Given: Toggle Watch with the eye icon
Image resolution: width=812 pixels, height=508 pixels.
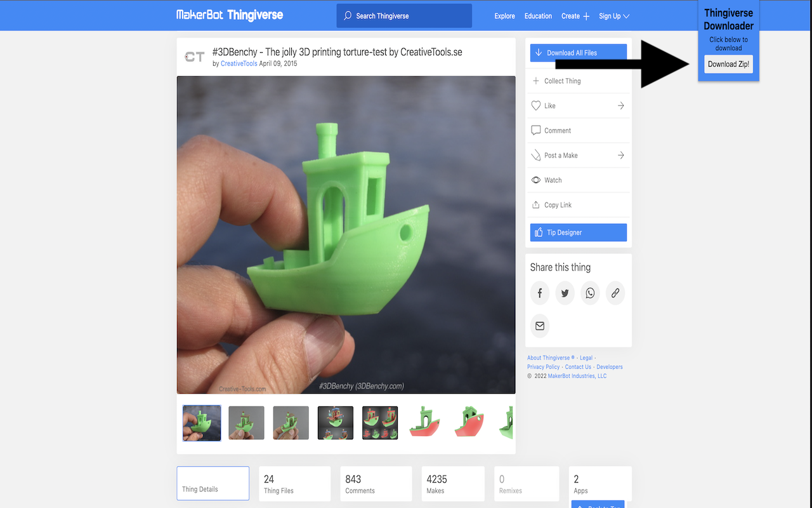Looking at the screenshot, I should (536, 180).
